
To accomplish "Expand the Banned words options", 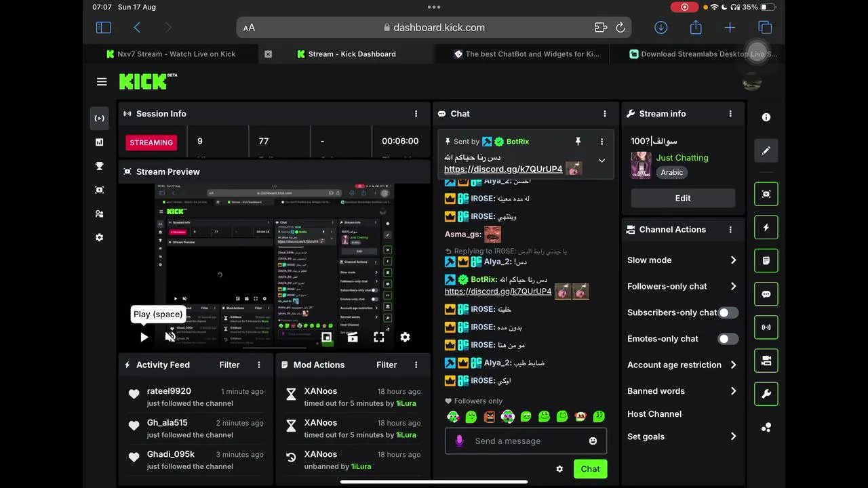I will pos(733,391).
